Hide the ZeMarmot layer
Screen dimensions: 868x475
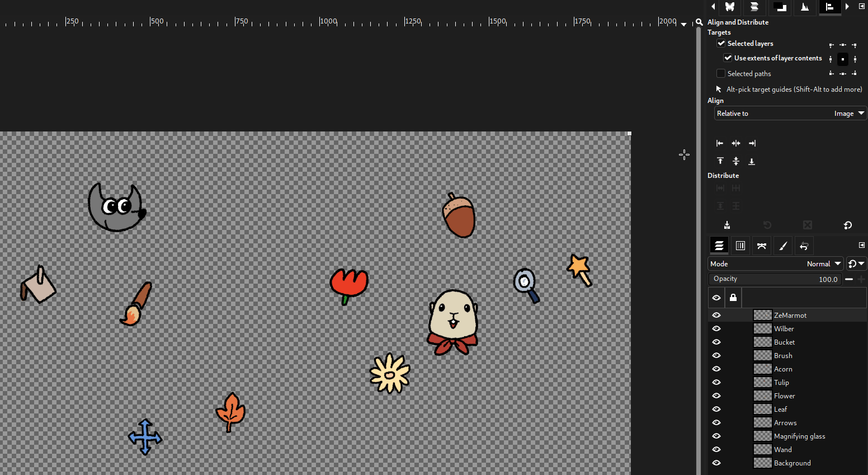[x=716, y=315]
